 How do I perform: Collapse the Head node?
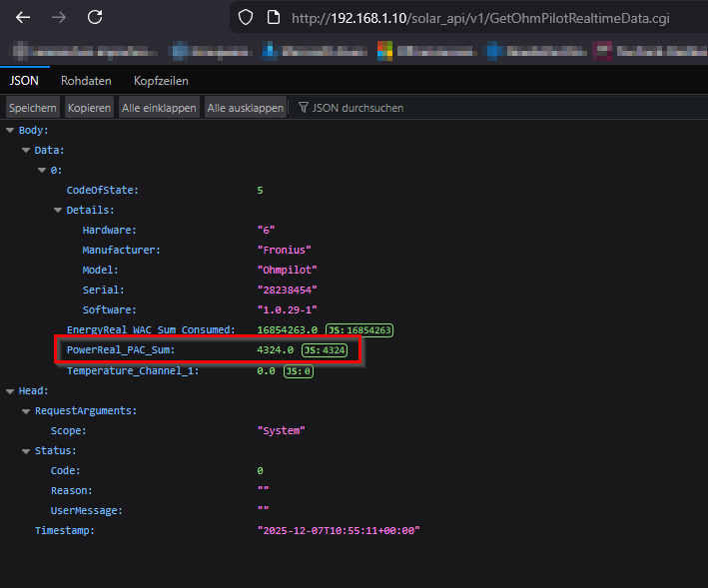11,391
